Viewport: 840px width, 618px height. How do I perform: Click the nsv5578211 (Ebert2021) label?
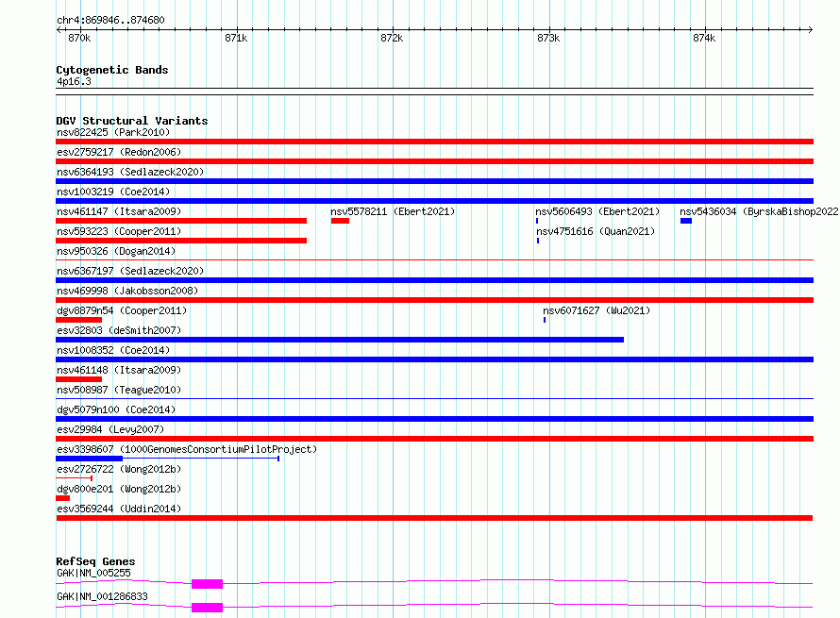tap(393, 211)
